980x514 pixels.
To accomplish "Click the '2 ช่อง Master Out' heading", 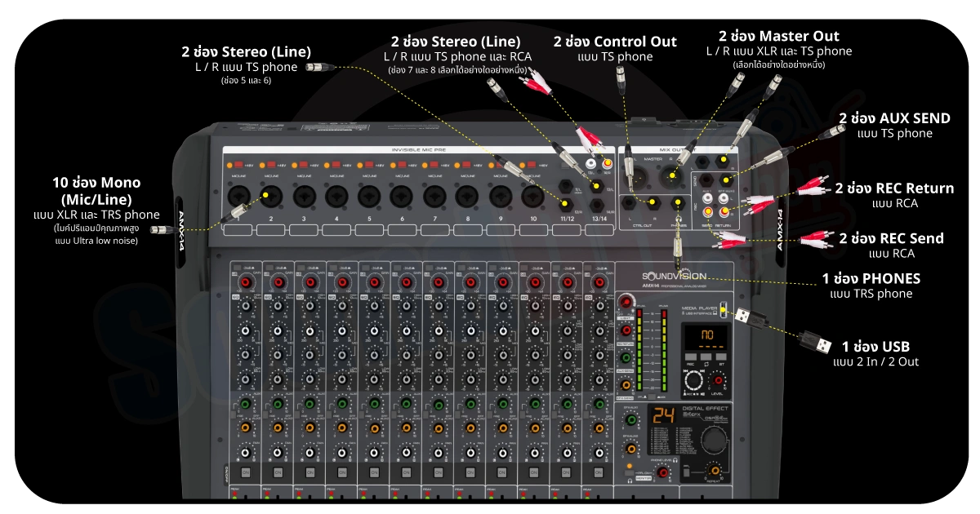I will (779, 36).
